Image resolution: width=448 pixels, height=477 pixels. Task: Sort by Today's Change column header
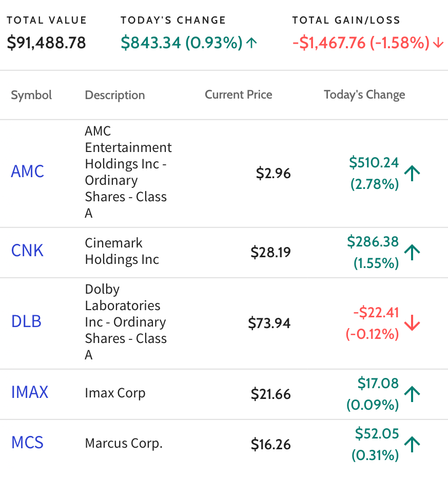click(x=364, y=94)
